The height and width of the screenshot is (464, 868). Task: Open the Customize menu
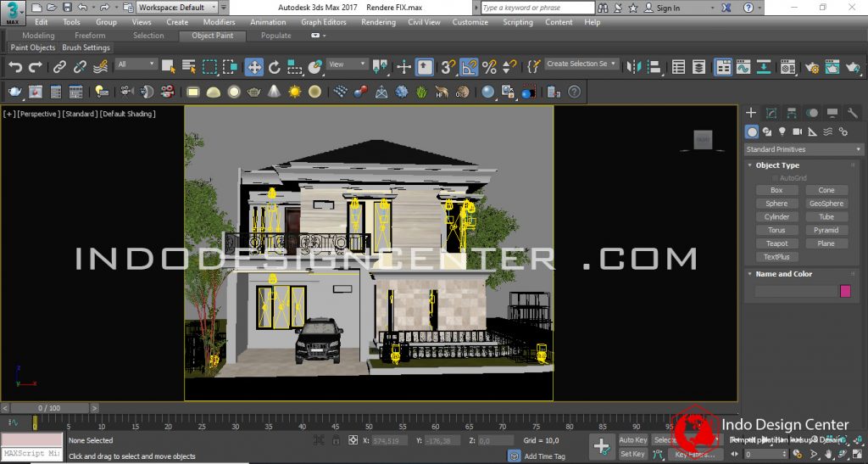click(470, 22)
